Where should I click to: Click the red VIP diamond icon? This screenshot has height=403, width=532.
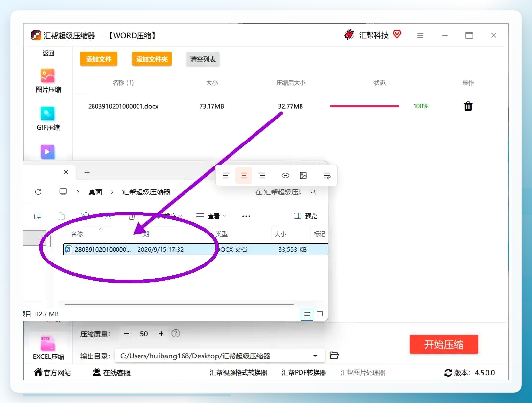pyautogui.click(x=397, y=34)
